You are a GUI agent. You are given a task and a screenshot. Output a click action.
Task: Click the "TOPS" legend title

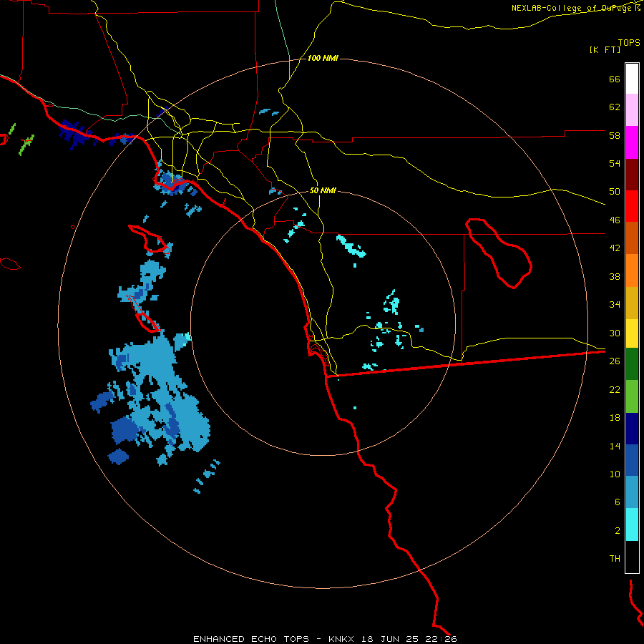coord(629,43)
